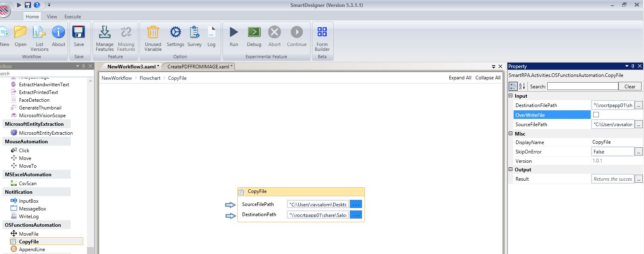
Task: Open Toolbox panel options dropdown
Action: coord(77,66)
